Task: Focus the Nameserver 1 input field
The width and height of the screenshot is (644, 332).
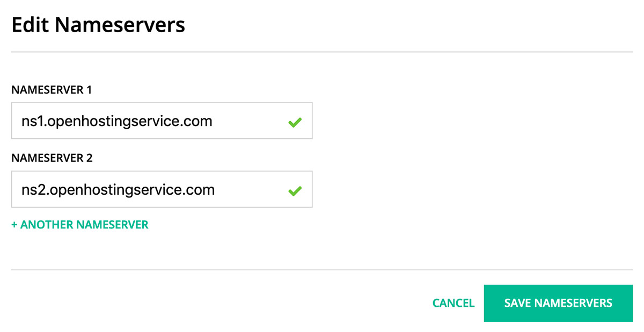Action: [x=162, y=121]
